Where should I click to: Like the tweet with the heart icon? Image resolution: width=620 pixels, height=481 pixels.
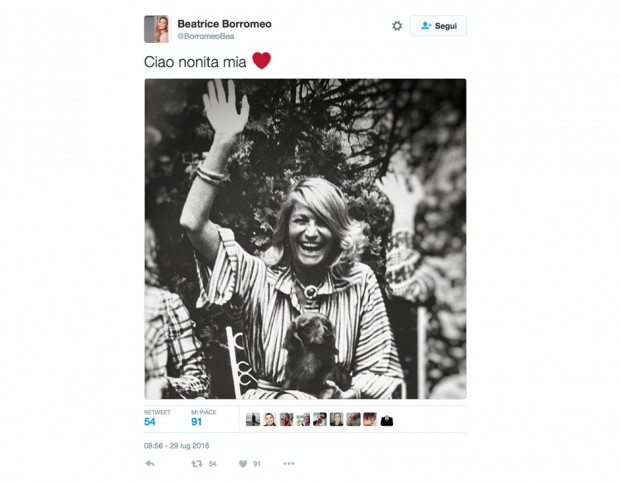(x=243, y=464)
